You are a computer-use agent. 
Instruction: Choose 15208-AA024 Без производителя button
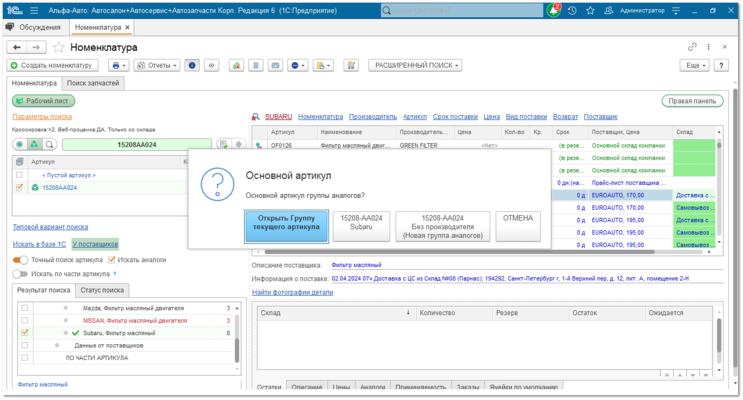443,227
